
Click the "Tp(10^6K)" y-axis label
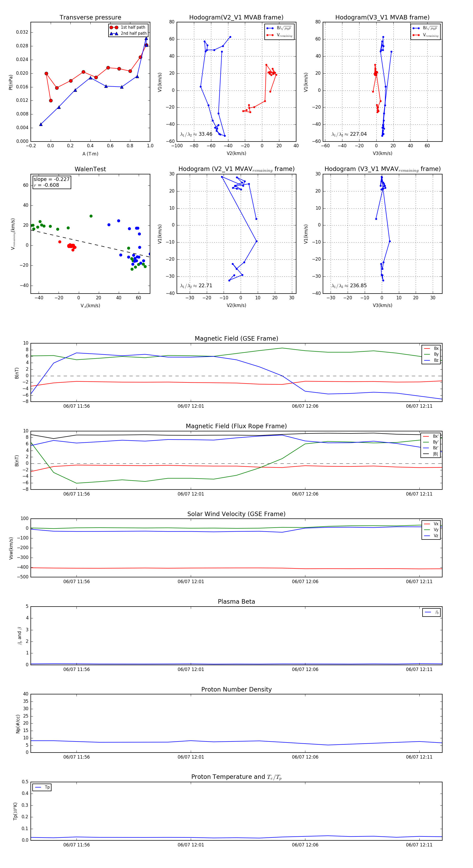point(15,811)
